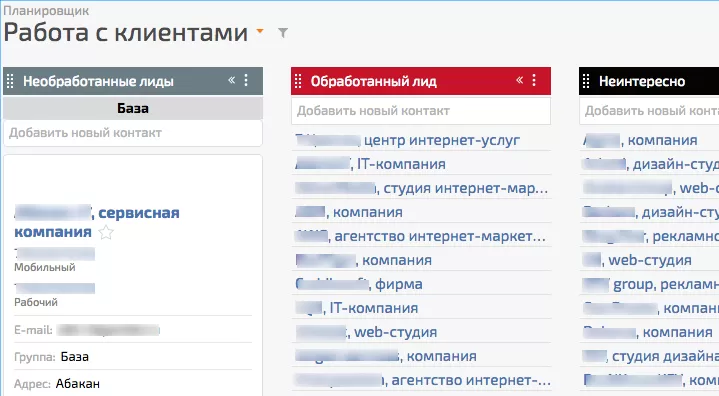Viewport: 719px width, 396px height.
Task: Star the сервисная компания contact
Action: tap(106, 232)
